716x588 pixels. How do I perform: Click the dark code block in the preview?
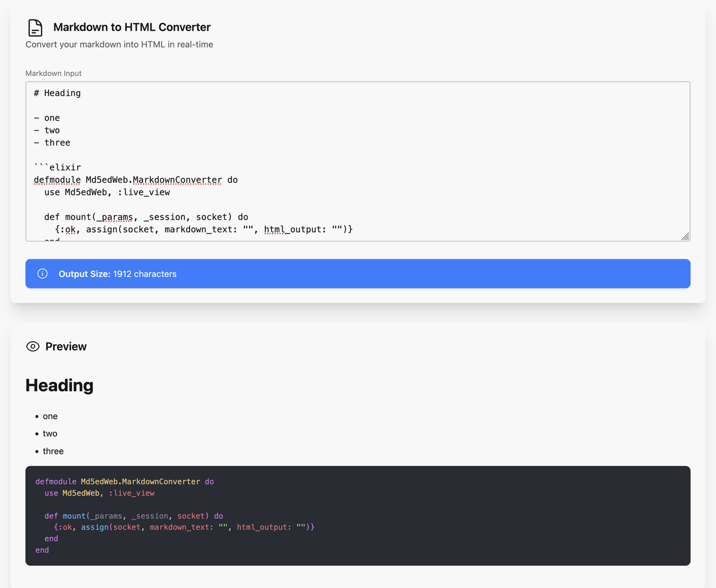tap(358, 515)
